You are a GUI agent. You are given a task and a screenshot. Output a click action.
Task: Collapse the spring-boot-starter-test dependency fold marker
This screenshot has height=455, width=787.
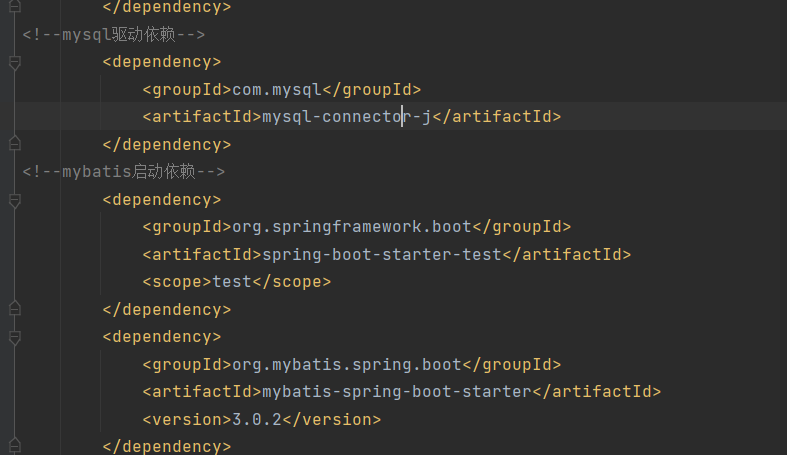[x=14, y=200]
